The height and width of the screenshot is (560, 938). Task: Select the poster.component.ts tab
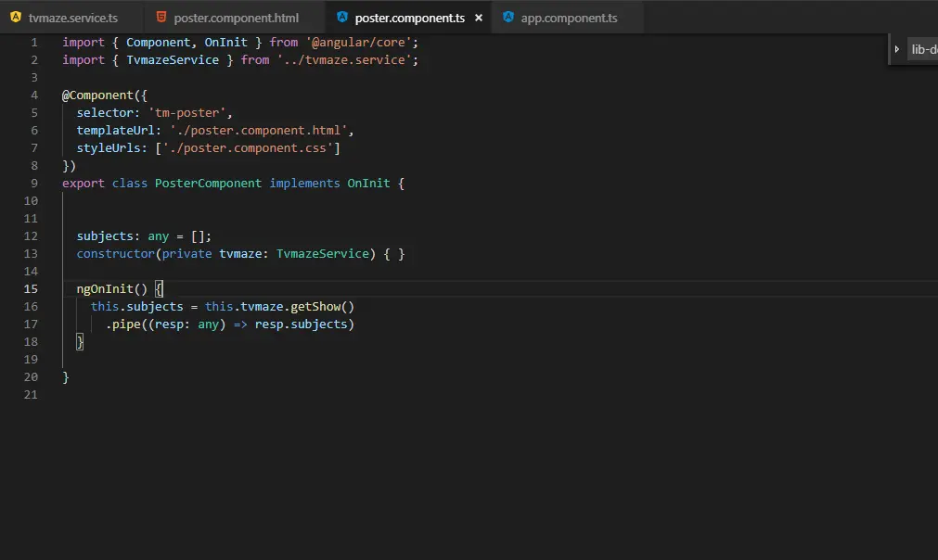pos(409,18)
